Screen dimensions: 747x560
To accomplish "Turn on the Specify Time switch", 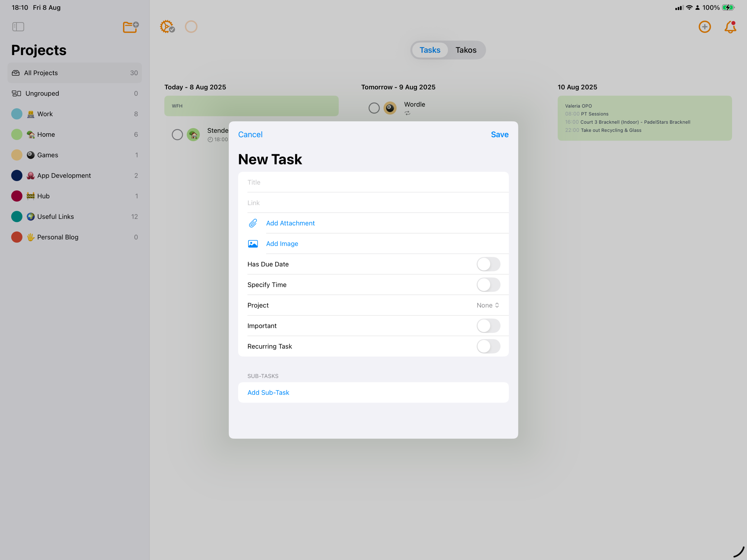I will pos(488,285).
